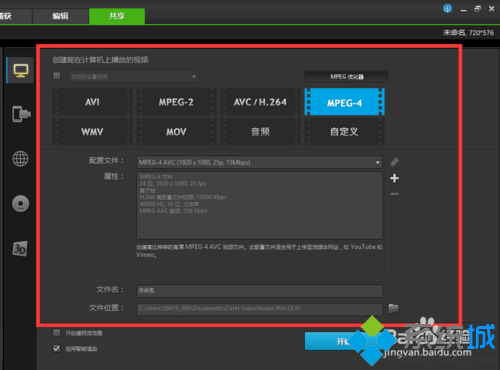Uncheck the enable smart render checkbox

57,349
